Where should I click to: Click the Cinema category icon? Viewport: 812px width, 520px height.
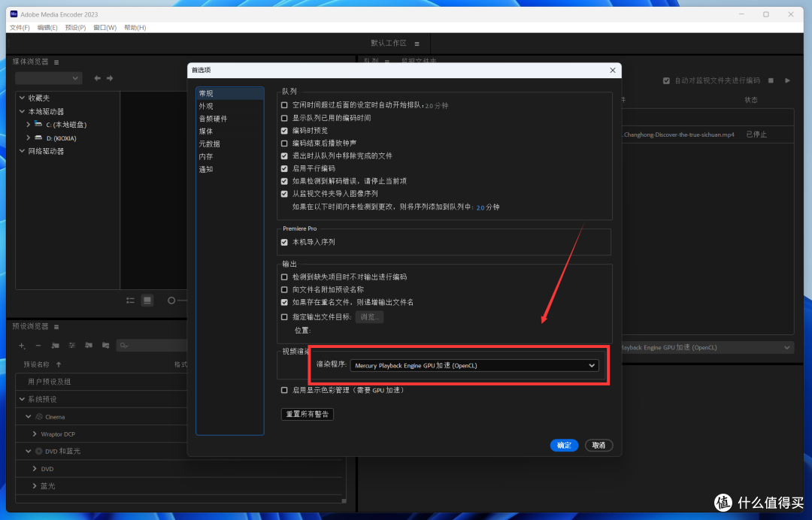tap(39, 416)
